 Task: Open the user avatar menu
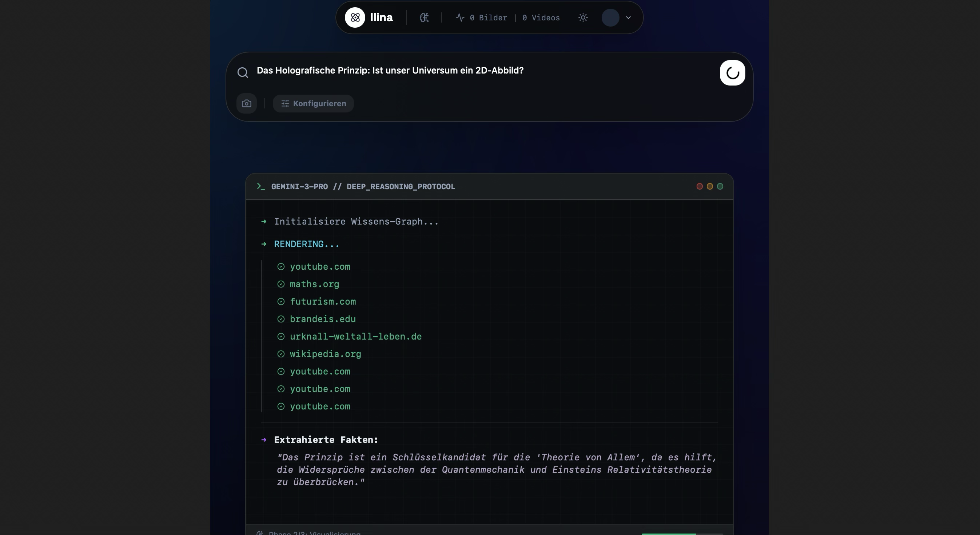pos(610,17)
